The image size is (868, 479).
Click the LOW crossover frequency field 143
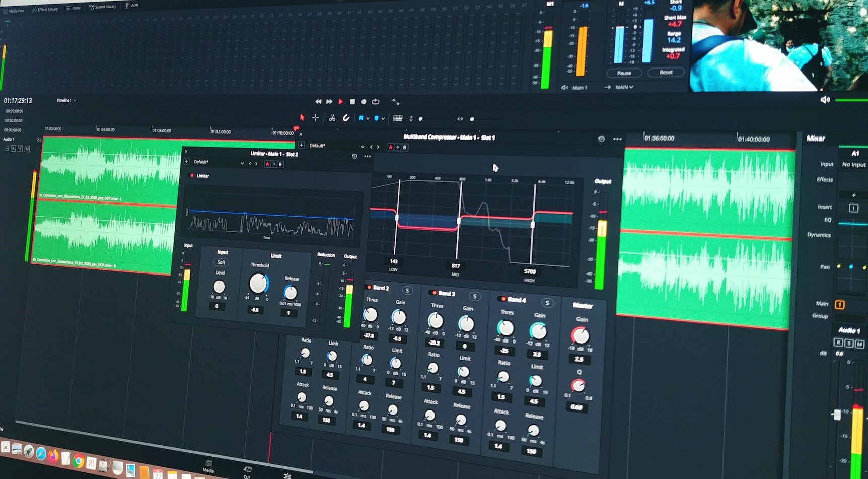(x=394, y=261)
